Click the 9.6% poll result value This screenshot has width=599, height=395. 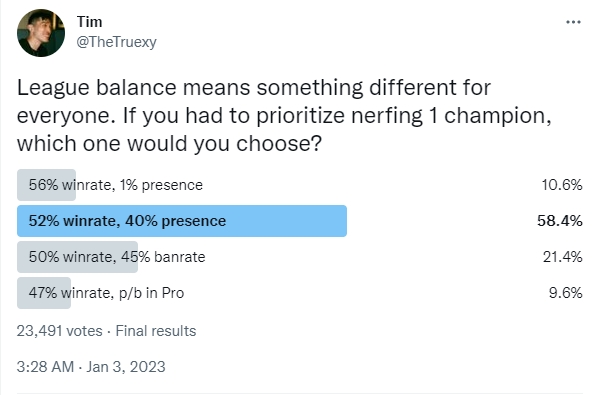click(565, 293)
